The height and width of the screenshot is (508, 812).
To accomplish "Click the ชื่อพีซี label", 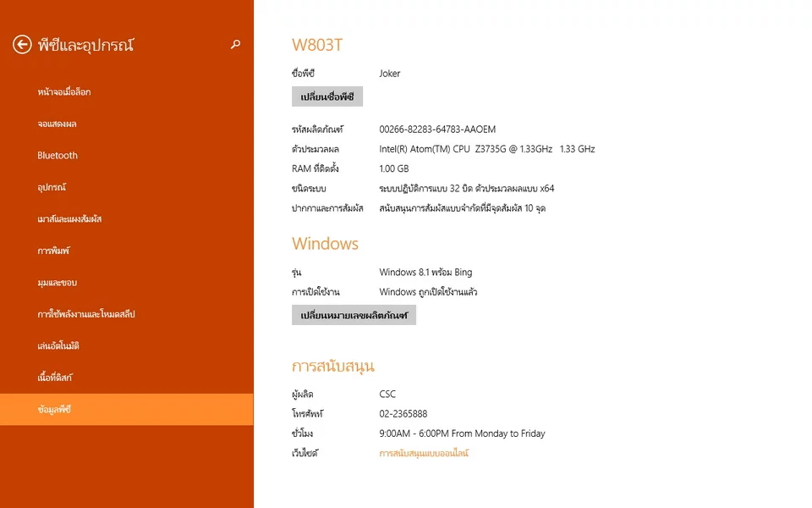I will pyautogui.click(x=304, y=74).
